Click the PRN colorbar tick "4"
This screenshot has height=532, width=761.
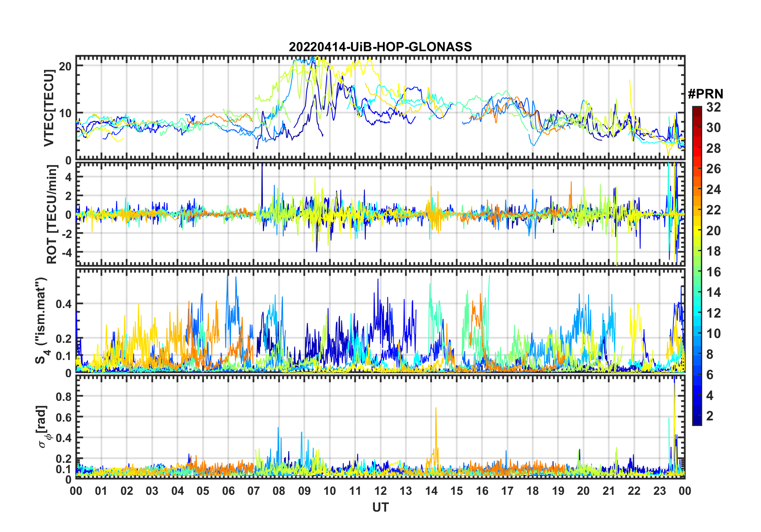[710, 396]
